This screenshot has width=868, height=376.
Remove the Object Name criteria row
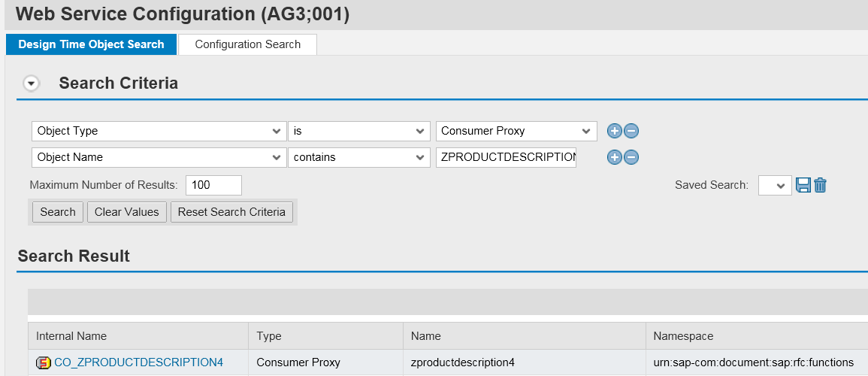tap(631, 157)
